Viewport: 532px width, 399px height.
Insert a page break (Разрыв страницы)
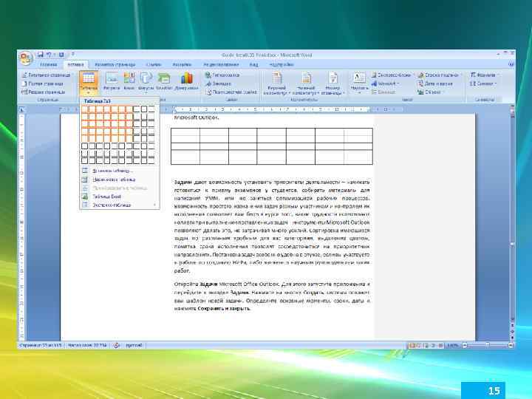43,92
